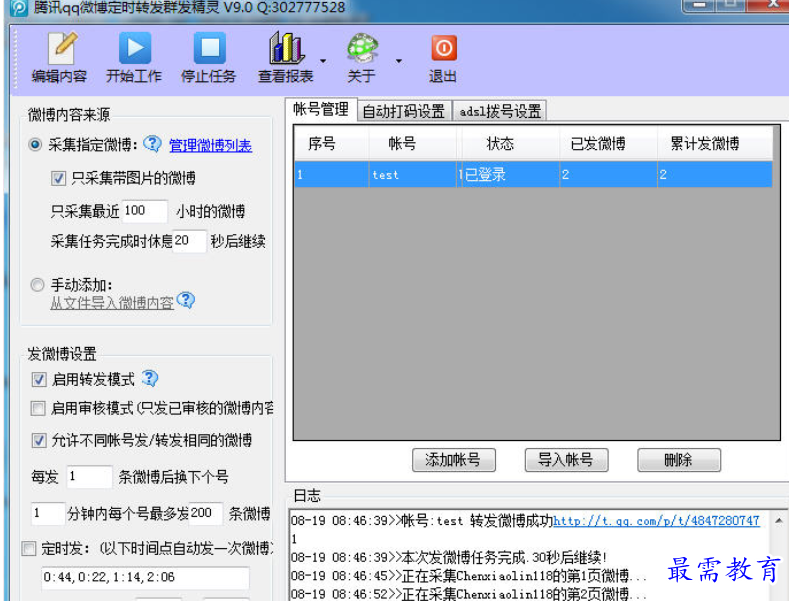Select log line 本次发微博任务完成,30秒后继续

(449, 558)
